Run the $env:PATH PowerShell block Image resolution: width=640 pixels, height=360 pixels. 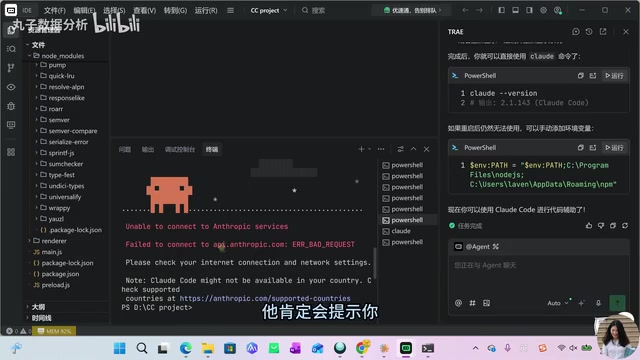tap(614, 147)
